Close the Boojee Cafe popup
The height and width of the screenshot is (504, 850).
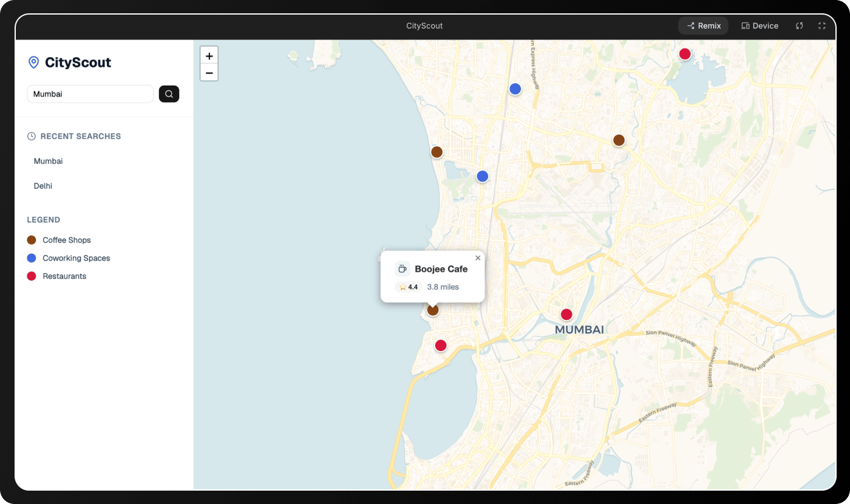478,258
